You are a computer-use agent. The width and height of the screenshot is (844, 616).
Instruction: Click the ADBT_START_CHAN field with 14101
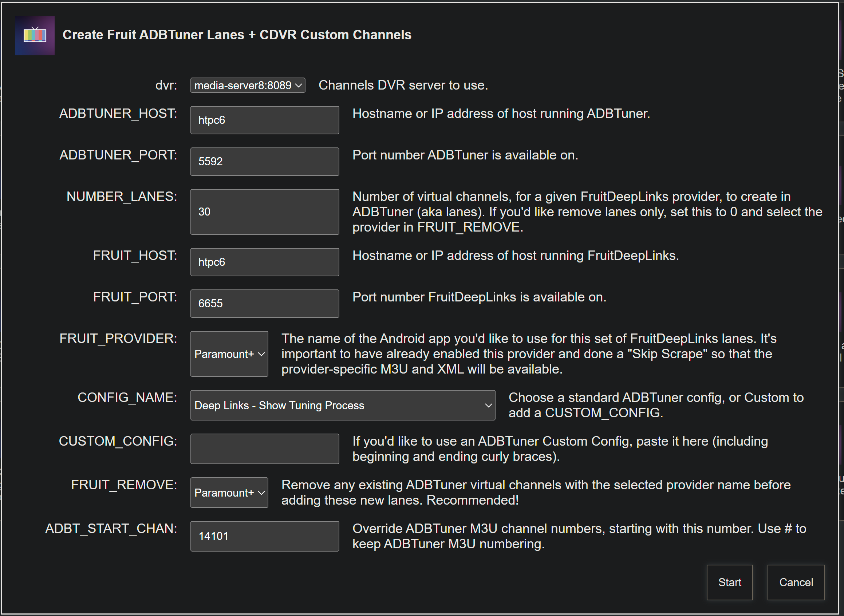(264, 536)
